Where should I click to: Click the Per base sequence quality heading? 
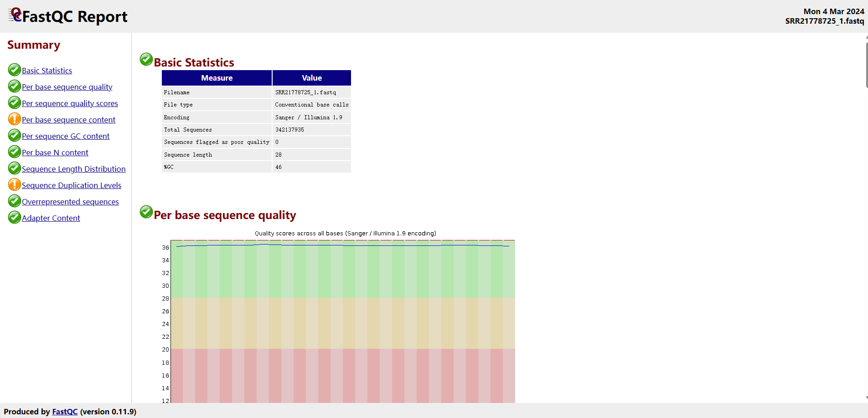pos(225,215)
